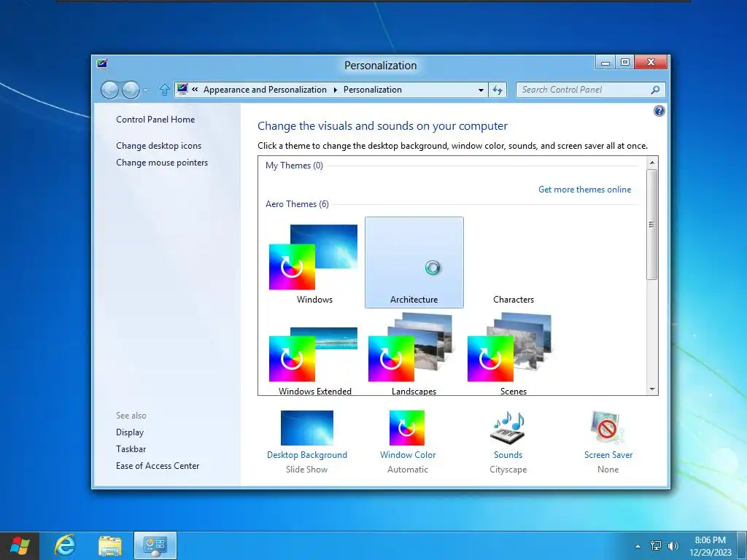Open Desktop Background settings icon
747x560 pixels.
(x=307, y=427)
